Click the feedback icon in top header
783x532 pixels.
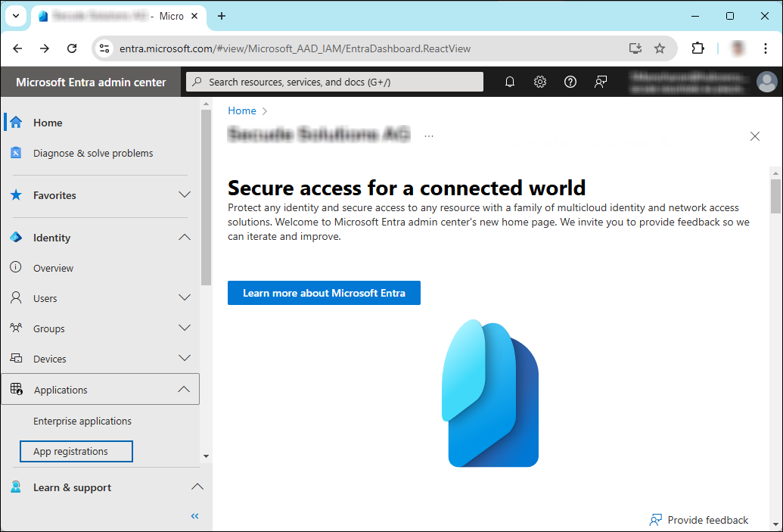click(601, 82)
